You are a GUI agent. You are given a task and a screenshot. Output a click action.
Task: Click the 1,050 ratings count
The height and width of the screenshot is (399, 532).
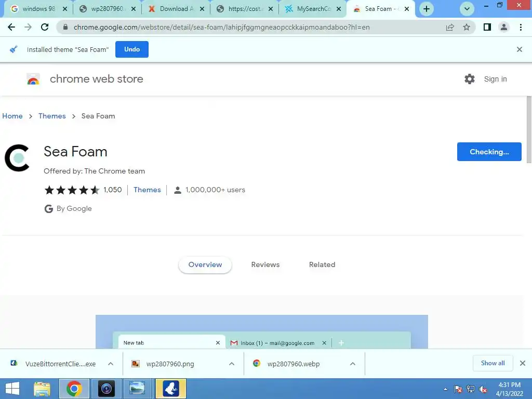click(113, 190)
